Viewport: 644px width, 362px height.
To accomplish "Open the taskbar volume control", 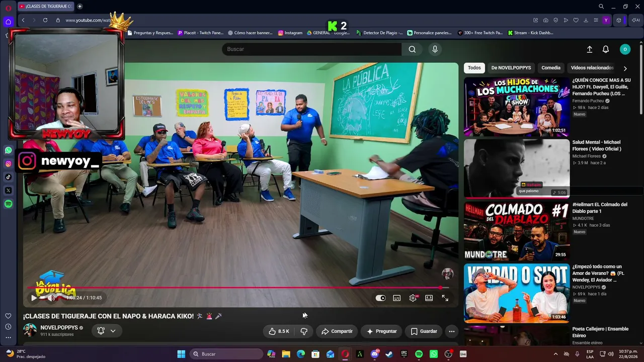I will click(611, 354).
